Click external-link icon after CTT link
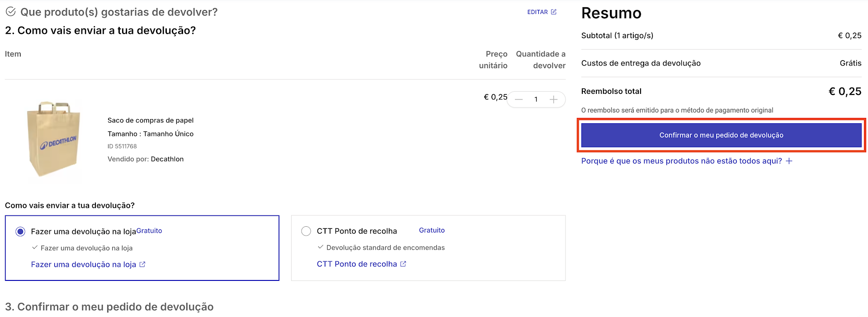The height and width of the screenshot is (317, 868). 403,264
